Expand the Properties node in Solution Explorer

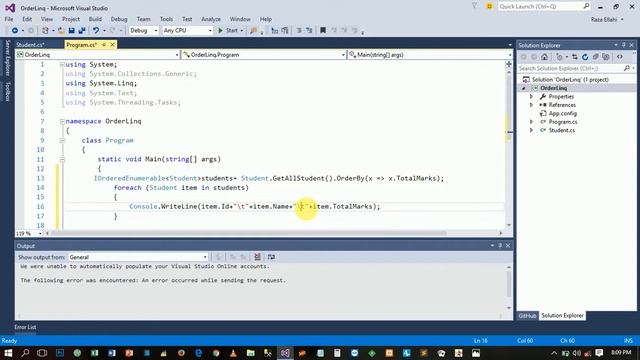click(531, 97)
